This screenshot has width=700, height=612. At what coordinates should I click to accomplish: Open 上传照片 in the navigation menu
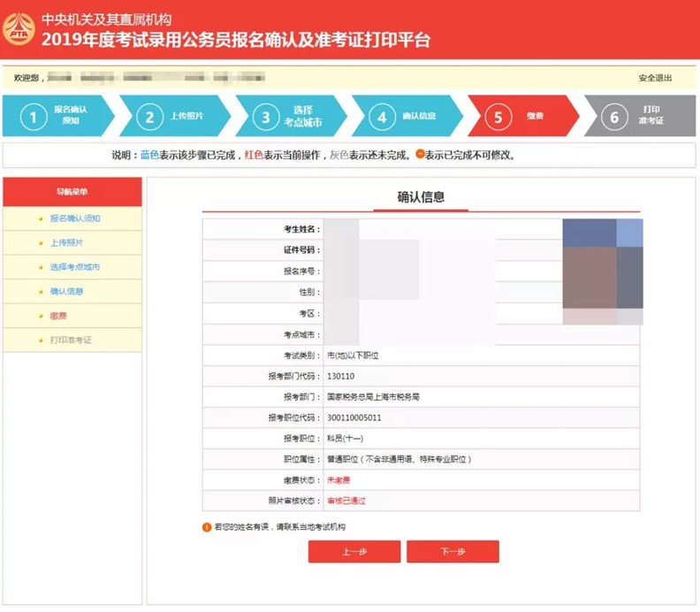click(66, 242)
